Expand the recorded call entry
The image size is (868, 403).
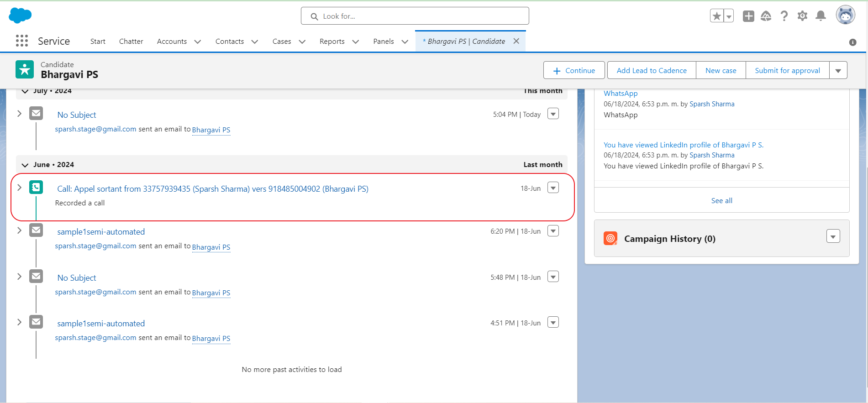click(19, 187)
